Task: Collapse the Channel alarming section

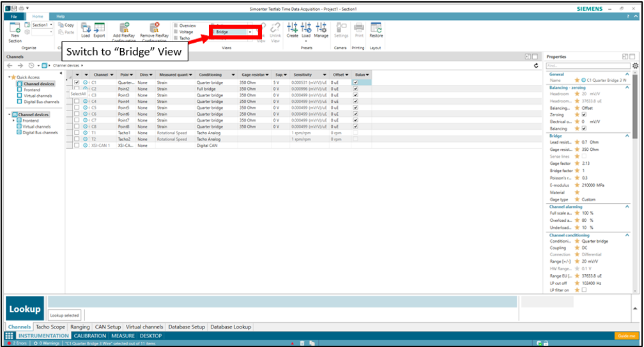Action: [627, 206]
